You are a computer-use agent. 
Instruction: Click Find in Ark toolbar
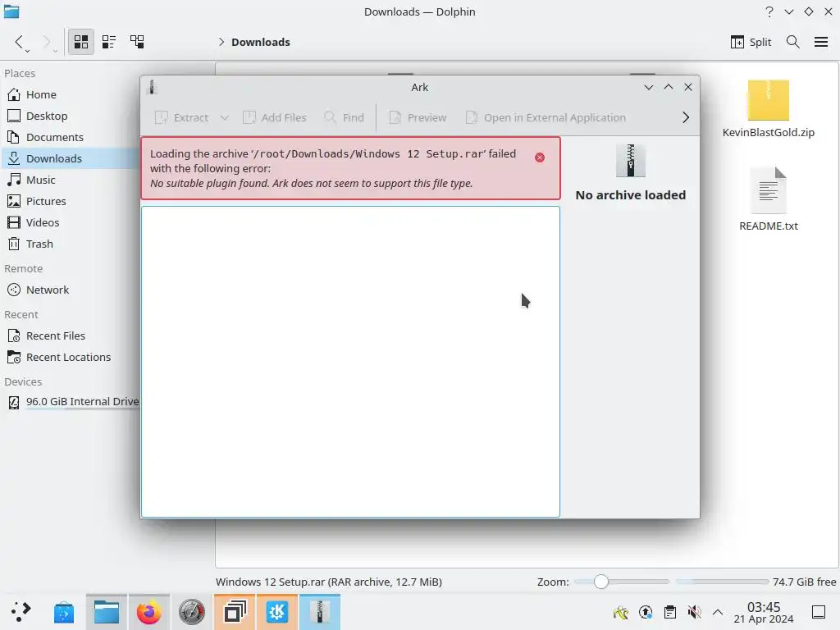click(344, 117)
